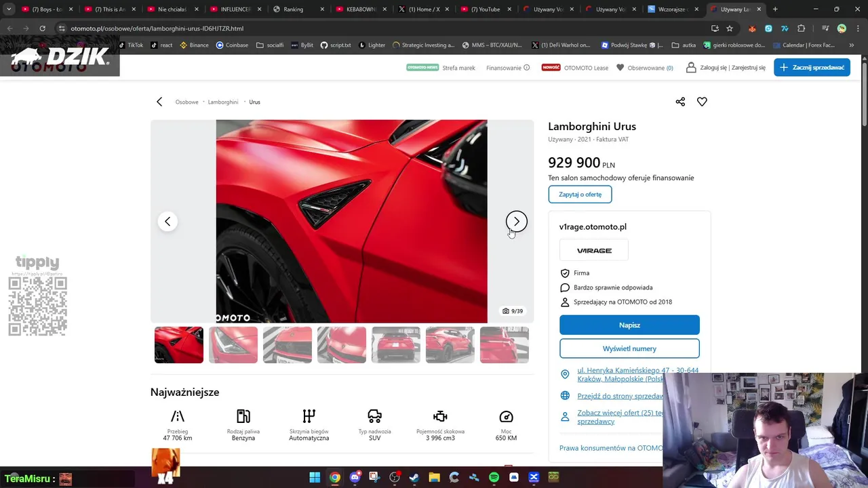Open File Explorer from the taskbar

tap(434, 478)
